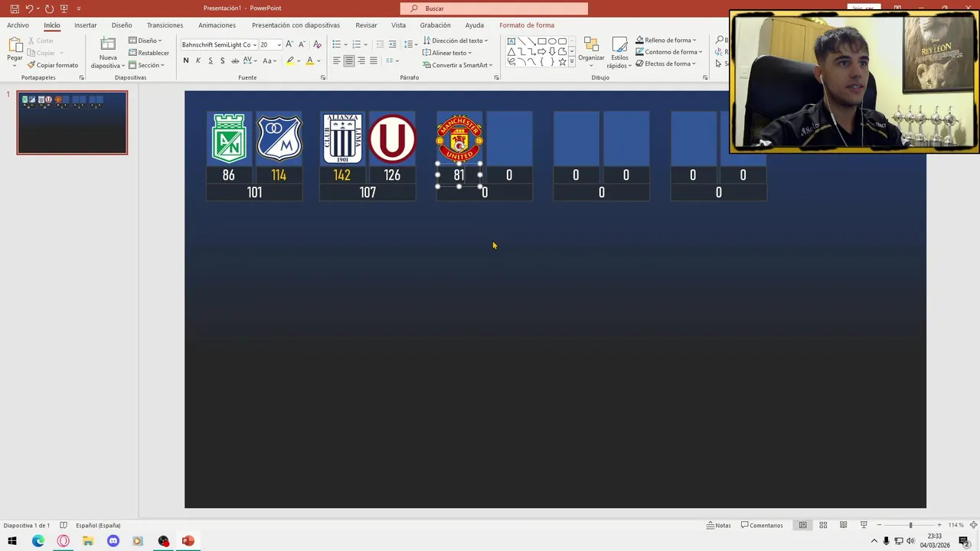Center align paragraph text
This screenshot has width=980, height=551.
[348, 60]
